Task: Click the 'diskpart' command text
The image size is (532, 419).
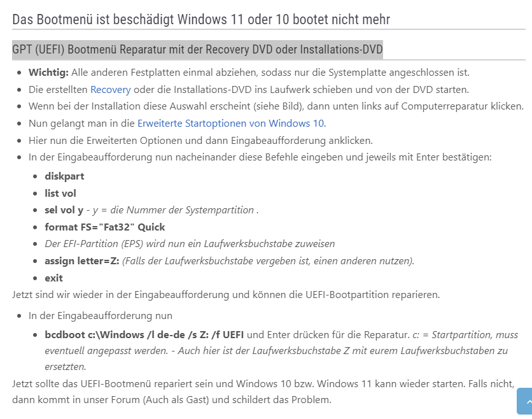Action: pyautogui.click(x=64, y=176)
